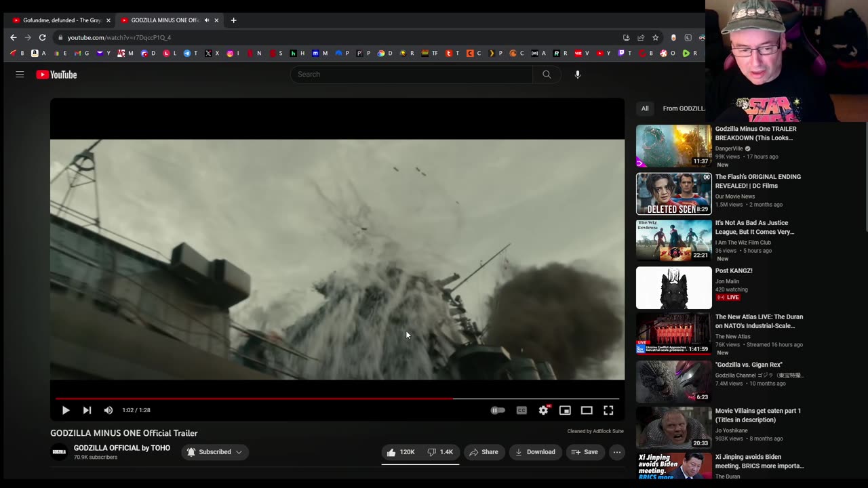Click the TOHO channel avatar
Image resolution: width=868 pixels, height=488 pixels.
point(59,452)
